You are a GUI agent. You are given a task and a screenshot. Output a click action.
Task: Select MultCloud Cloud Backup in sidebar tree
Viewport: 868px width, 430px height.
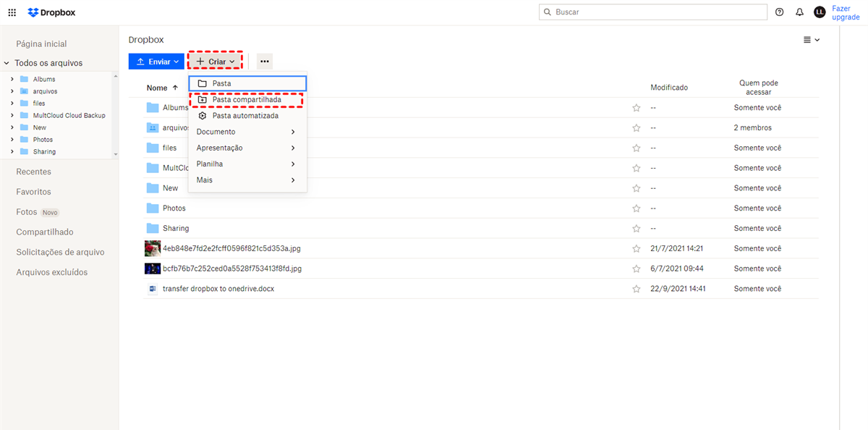(69, 115)
